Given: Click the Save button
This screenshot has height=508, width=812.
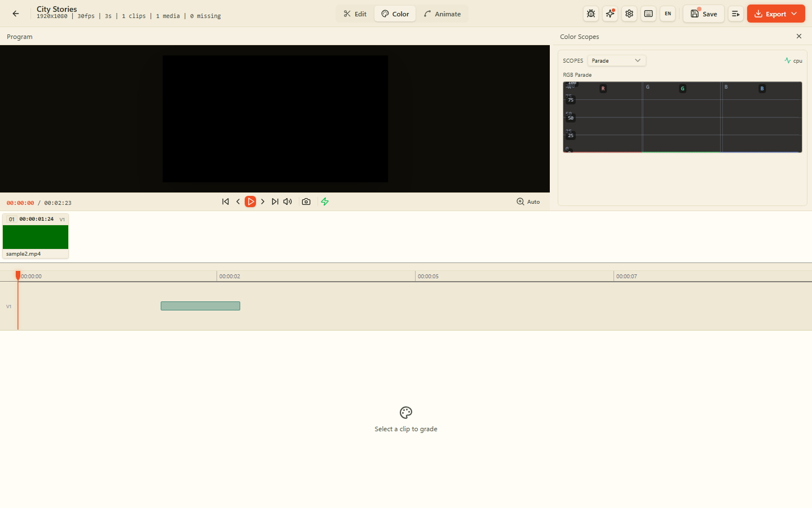Looking at the screenshot, I should tap(704, 14).
